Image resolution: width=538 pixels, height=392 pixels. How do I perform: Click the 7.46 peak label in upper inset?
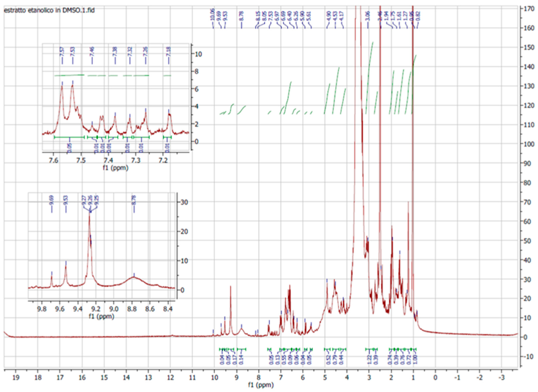click(92, 52)
